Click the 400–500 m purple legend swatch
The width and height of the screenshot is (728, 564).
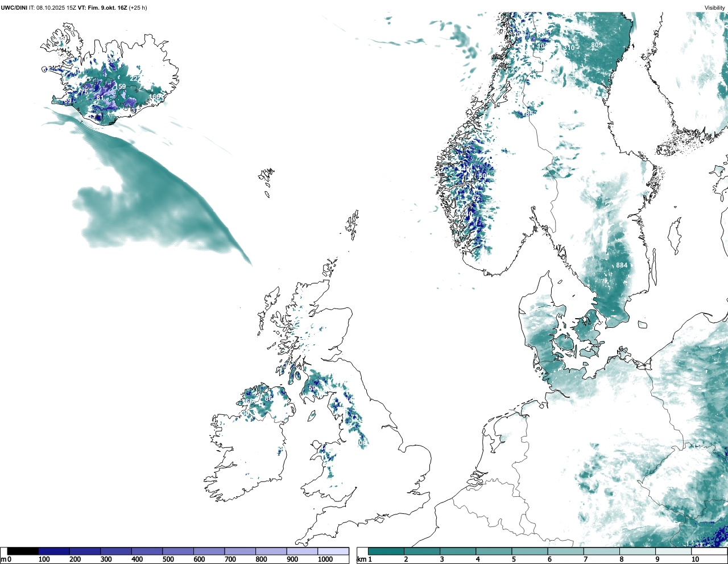point(147,551)
